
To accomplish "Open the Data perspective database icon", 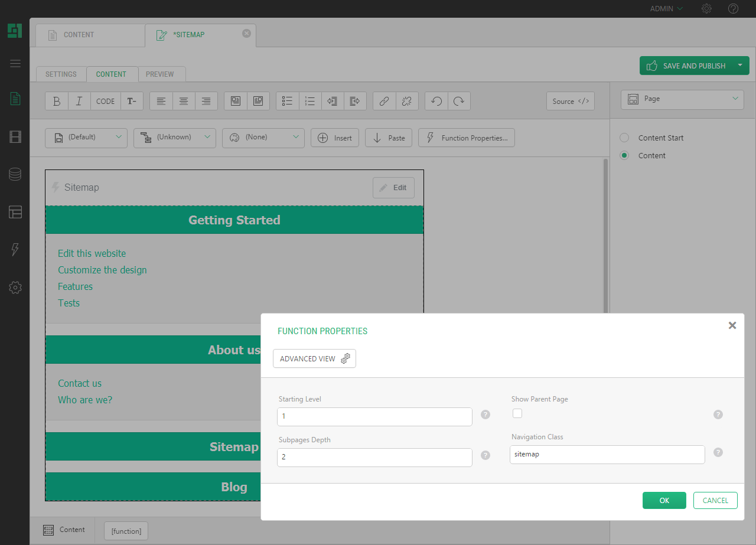I will (15, 174).
